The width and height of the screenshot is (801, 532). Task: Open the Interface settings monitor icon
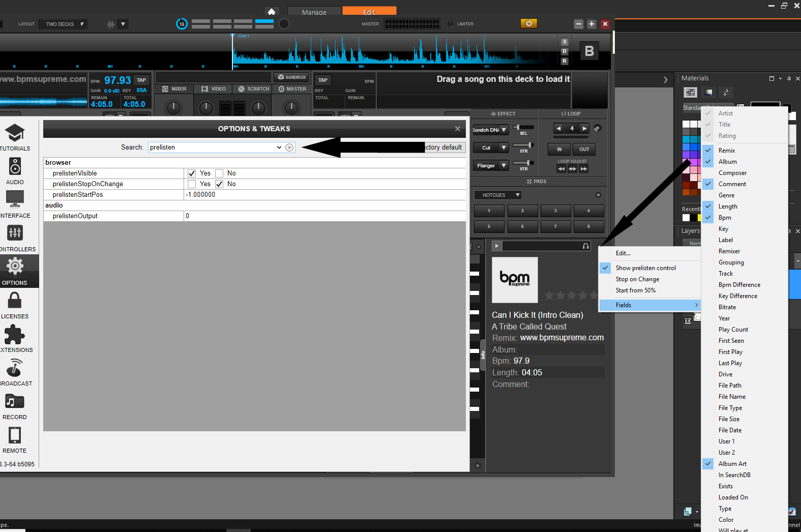(15, 199)
